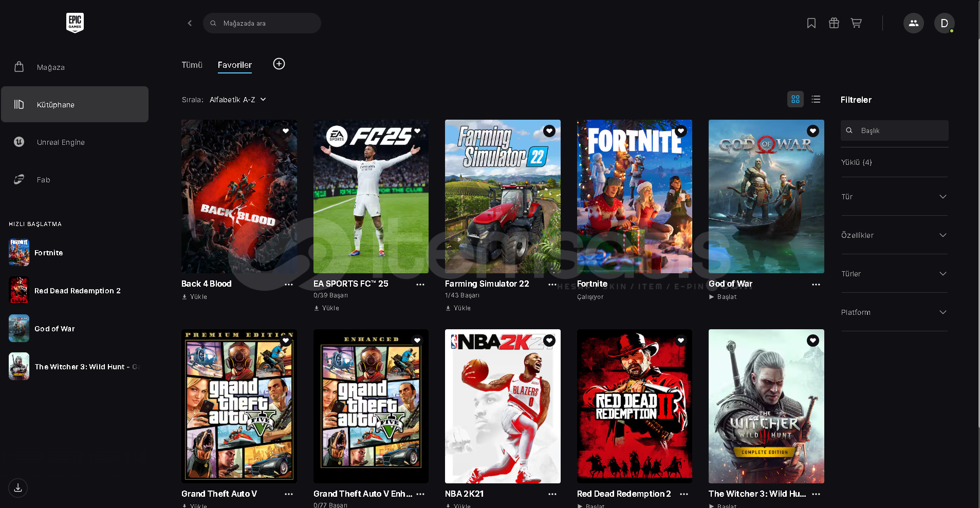Open Mağaza in the sidebar
980x508 pixels.
75,67
